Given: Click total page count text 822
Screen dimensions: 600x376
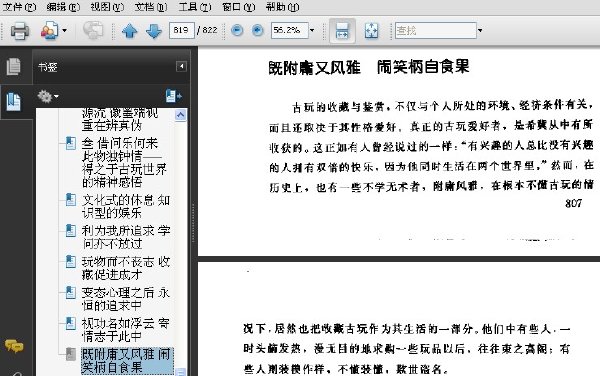Looking at the screenshot, I should pos(210,30).
